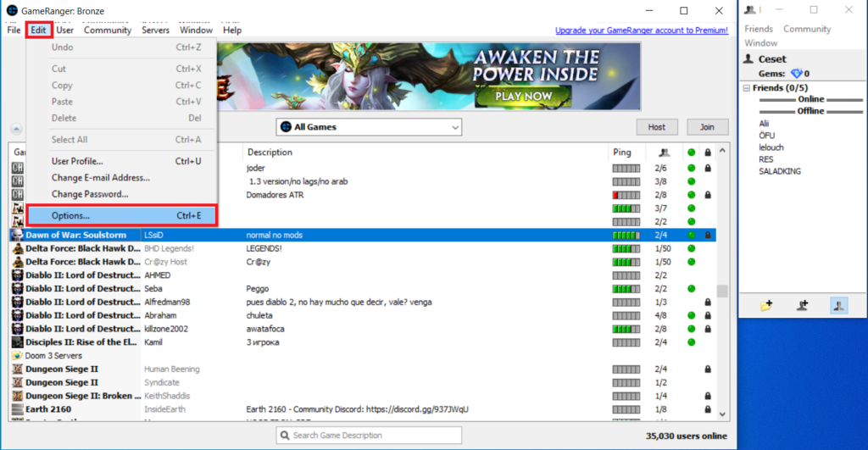Choose User Profile... from Edit menu
This screenshot has height=450, width=868.
77,161
